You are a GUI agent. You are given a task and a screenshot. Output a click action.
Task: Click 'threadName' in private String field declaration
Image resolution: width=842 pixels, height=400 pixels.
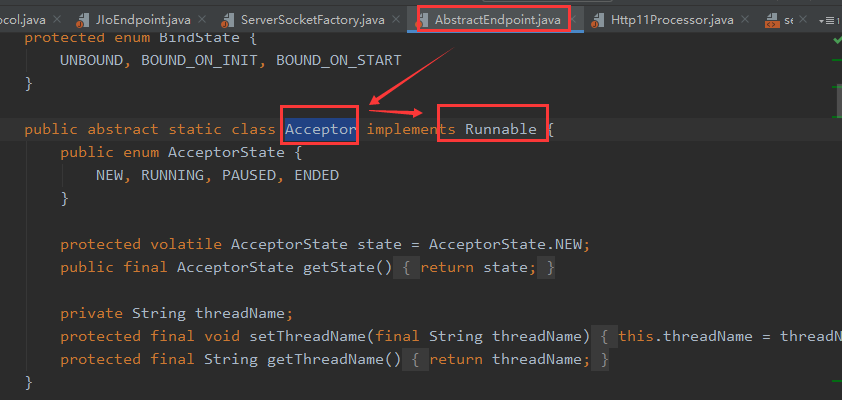click(239, 314)
